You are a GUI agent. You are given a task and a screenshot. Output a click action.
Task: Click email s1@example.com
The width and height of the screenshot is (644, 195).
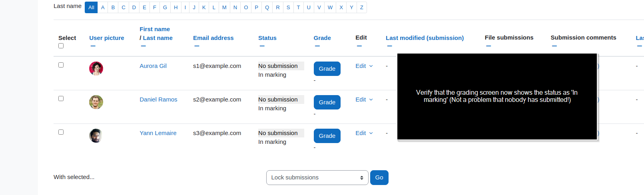pos(217,66)
